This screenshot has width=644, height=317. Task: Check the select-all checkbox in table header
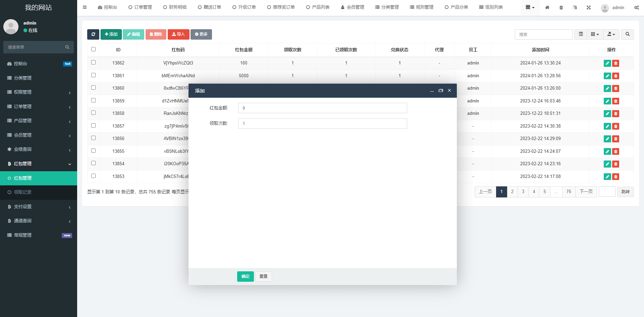[93, 49]
